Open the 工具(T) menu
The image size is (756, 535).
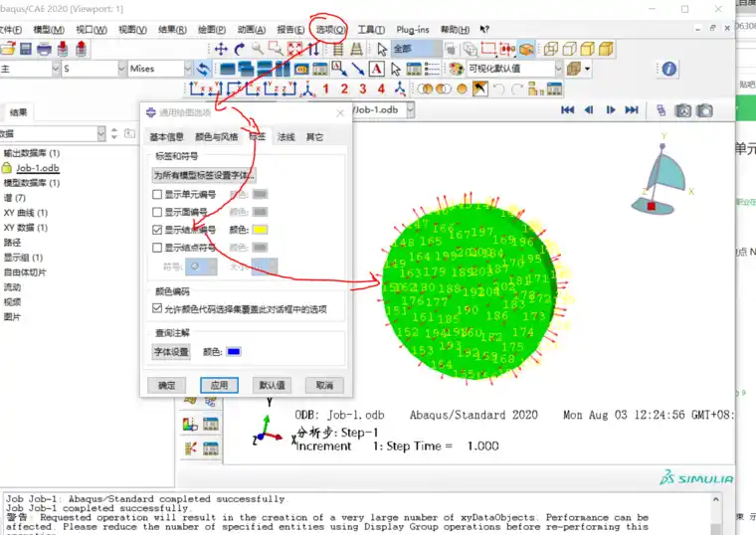371,30
